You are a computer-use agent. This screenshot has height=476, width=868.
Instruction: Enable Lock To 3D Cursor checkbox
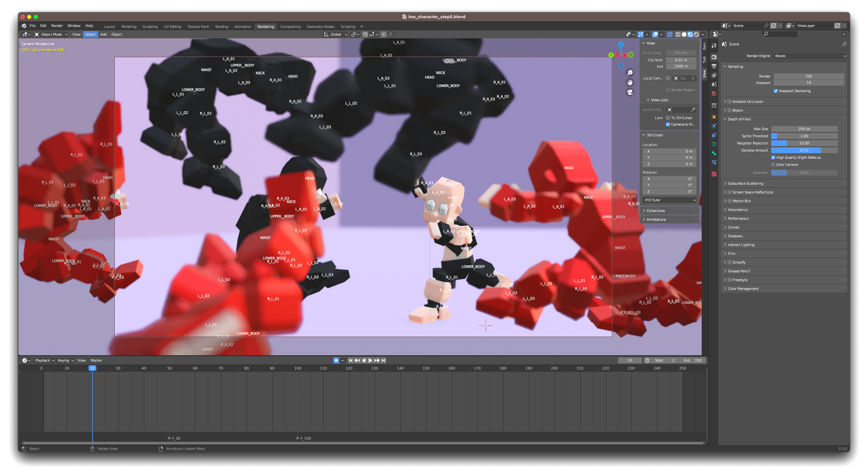pos(668,118)
